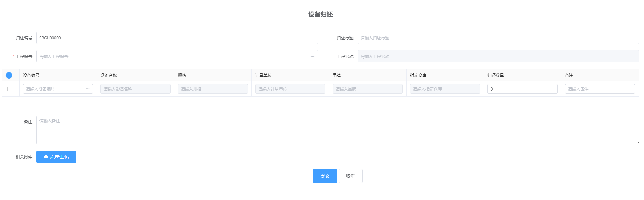Click the textarea resize handle corner
Viewport: 644px width, 200px height.
(x=637, y=142)
